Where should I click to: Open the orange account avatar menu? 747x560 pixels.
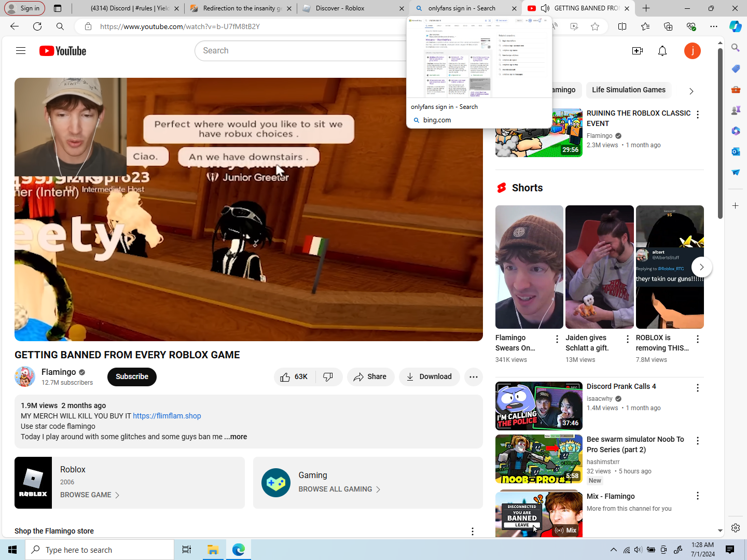coord(693,51)
